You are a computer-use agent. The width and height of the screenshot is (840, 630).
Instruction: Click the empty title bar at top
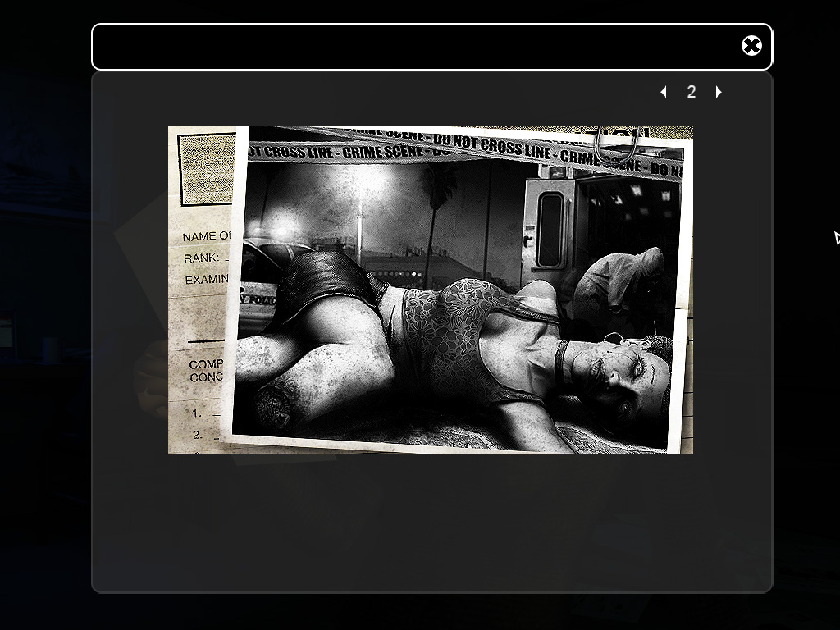point(410,47)
